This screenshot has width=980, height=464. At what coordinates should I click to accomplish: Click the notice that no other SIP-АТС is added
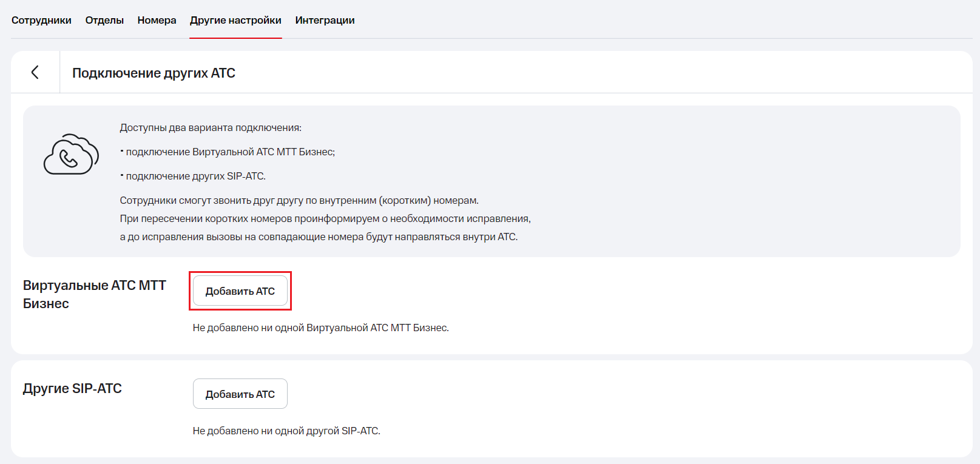click(x=286, y=431)
